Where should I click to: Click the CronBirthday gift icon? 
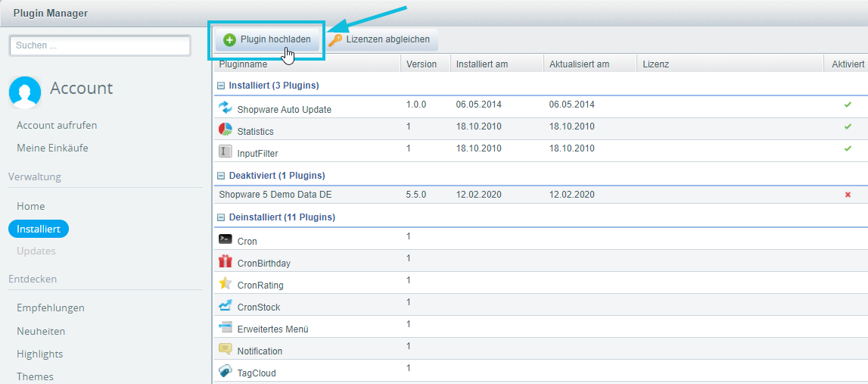pos(226,261)
